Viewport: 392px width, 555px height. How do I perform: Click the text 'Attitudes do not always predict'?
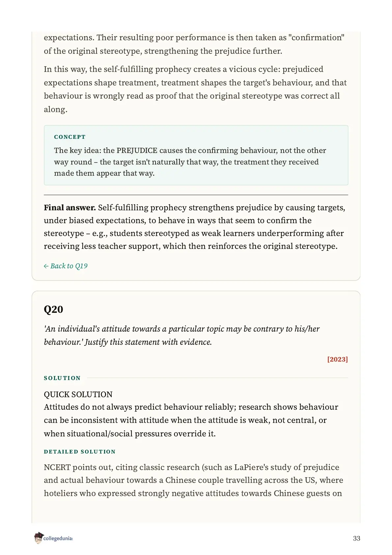[x=103, y=407]
